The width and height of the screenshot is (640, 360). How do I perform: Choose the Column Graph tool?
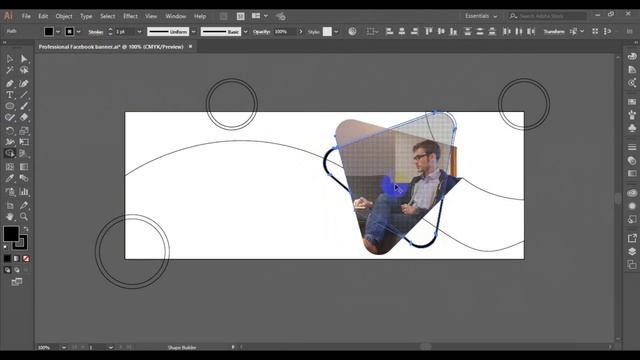click(24, 192)
